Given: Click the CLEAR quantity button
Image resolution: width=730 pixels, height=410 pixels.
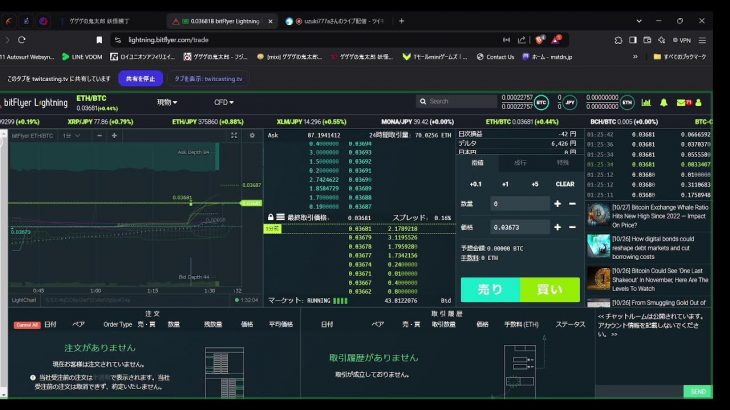Looking at the screenshot, I should point(565,184).
